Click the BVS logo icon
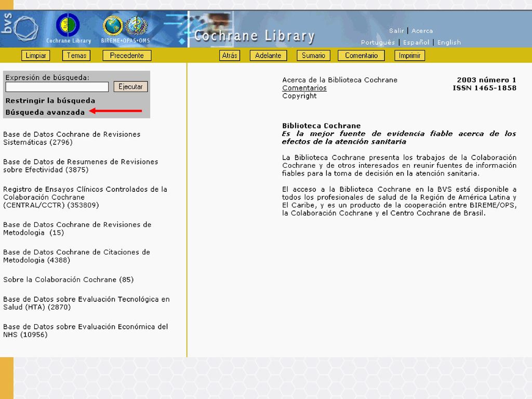The image size is (532, 399). pyautogui.click(x=20, y=28)
